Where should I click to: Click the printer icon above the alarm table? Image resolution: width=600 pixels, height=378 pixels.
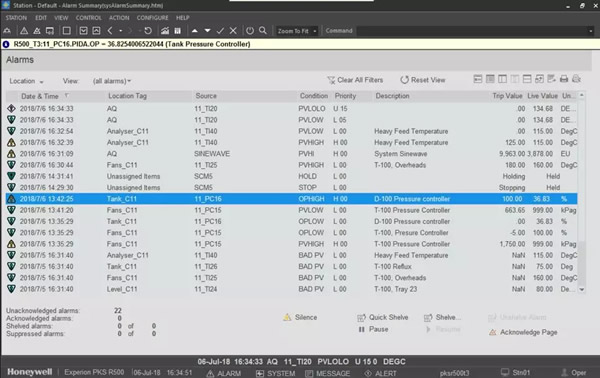click(564, 79)
